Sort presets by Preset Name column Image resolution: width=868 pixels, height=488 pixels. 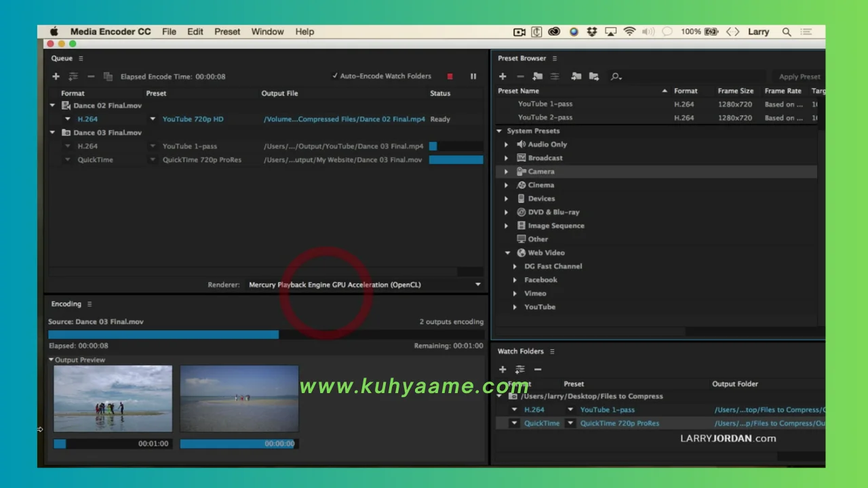(x=518, y=91)
